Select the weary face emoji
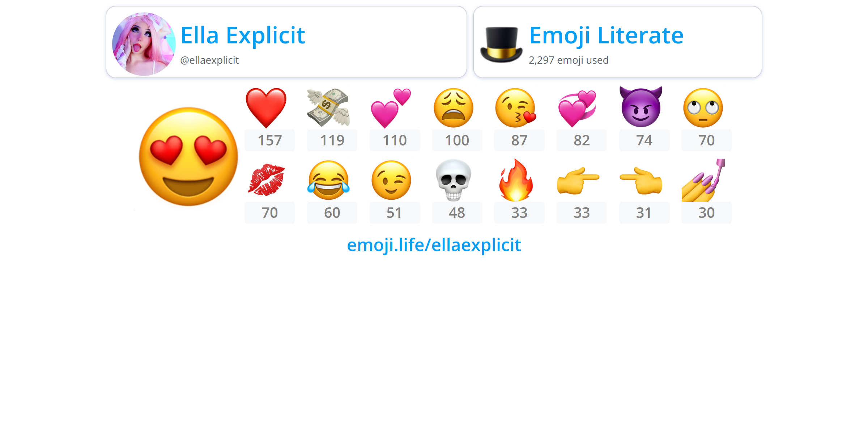The image size is (868, 434). click(x=454, y=108)
